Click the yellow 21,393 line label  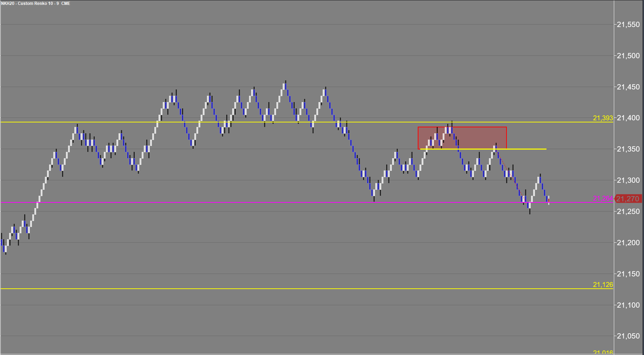click(x=603, y=118)
